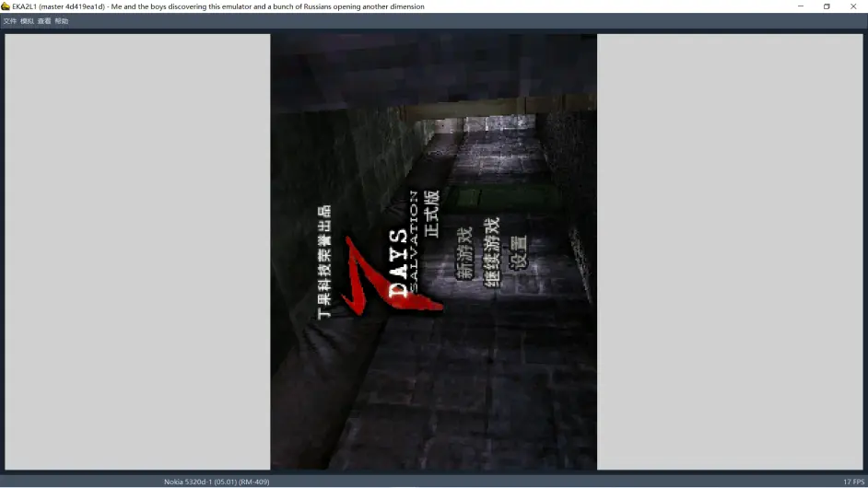The height and width of the screenshot is (488, 868).
Task: Close the EKA2L1 window
Action: click(853, 6)
